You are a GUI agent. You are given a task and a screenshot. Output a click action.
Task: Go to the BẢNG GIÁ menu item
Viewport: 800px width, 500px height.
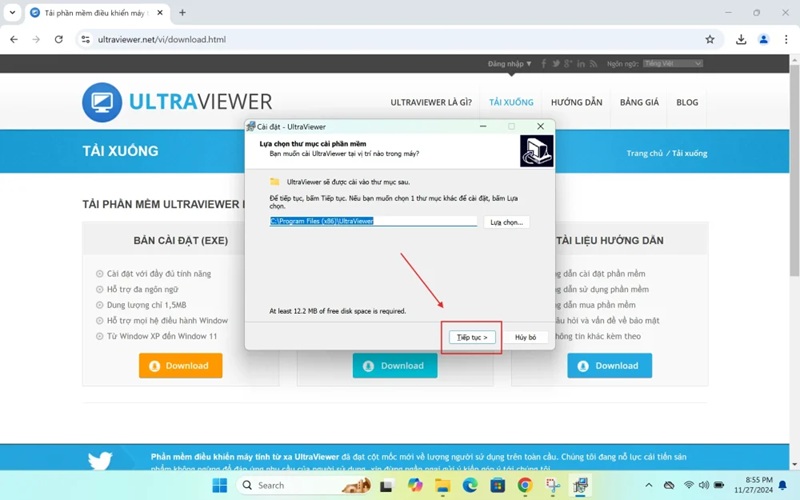(x=639, y=102)
